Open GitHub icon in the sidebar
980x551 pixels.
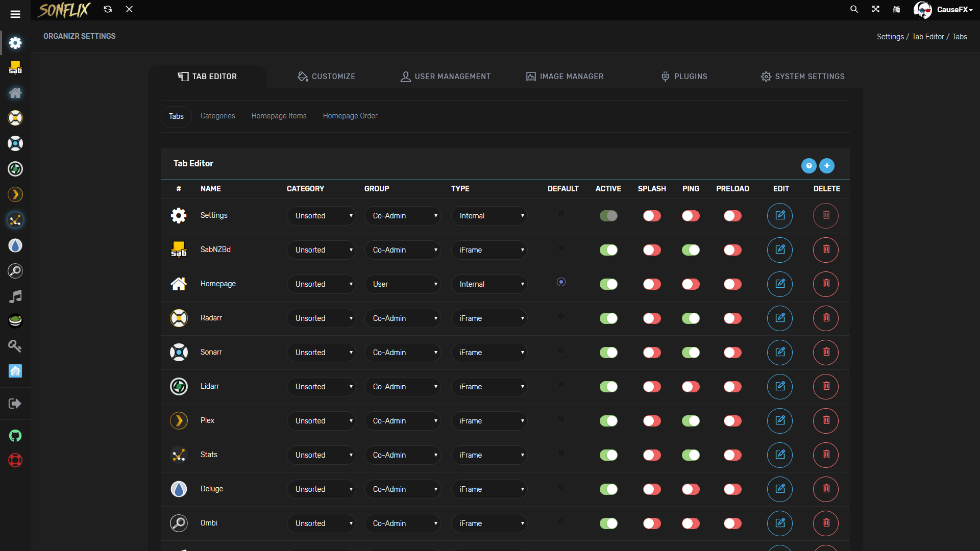pyautogui.click(x=15, y=436)
